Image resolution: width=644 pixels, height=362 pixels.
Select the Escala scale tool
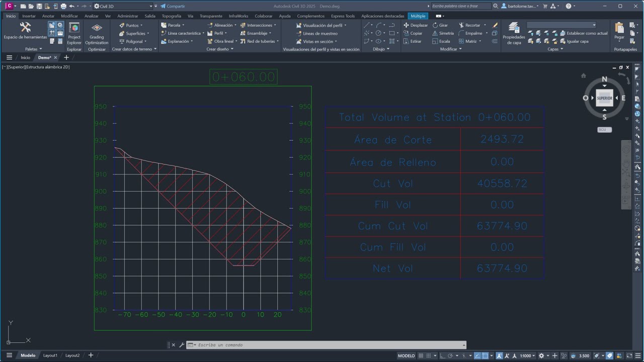click(441, 41)
